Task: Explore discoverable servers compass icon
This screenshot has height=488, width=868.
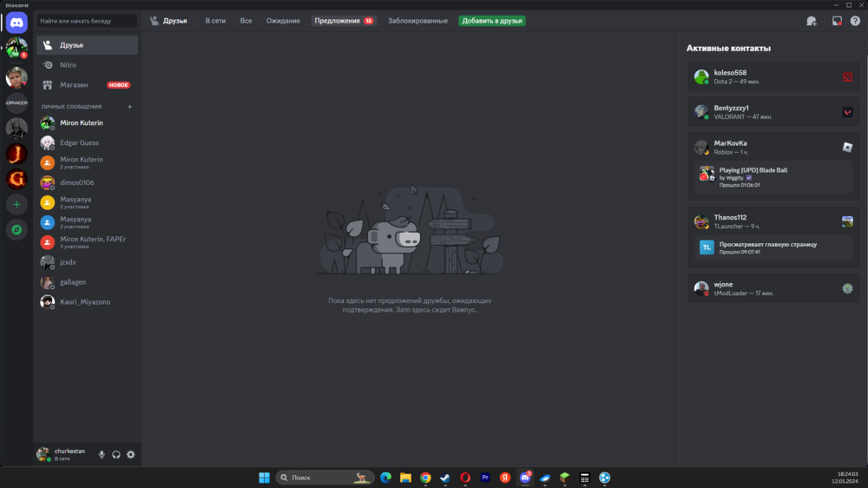Action: click(x=16, y=230)
